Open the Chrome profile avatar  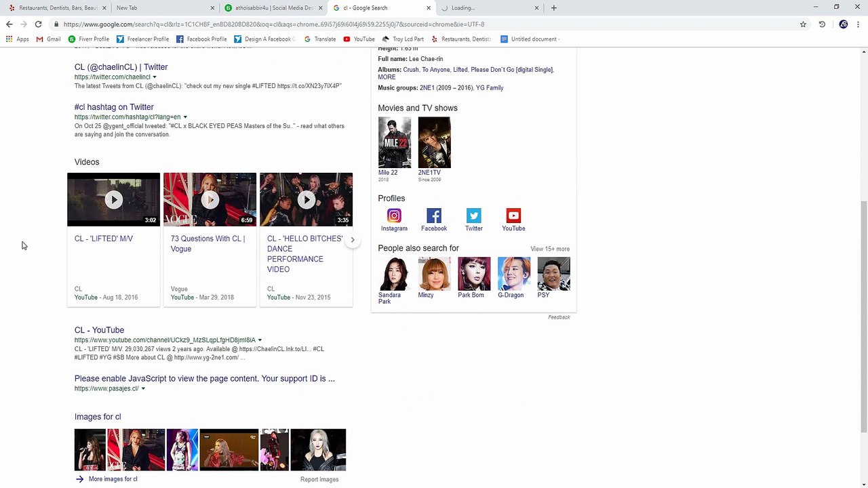coord(843,24)
